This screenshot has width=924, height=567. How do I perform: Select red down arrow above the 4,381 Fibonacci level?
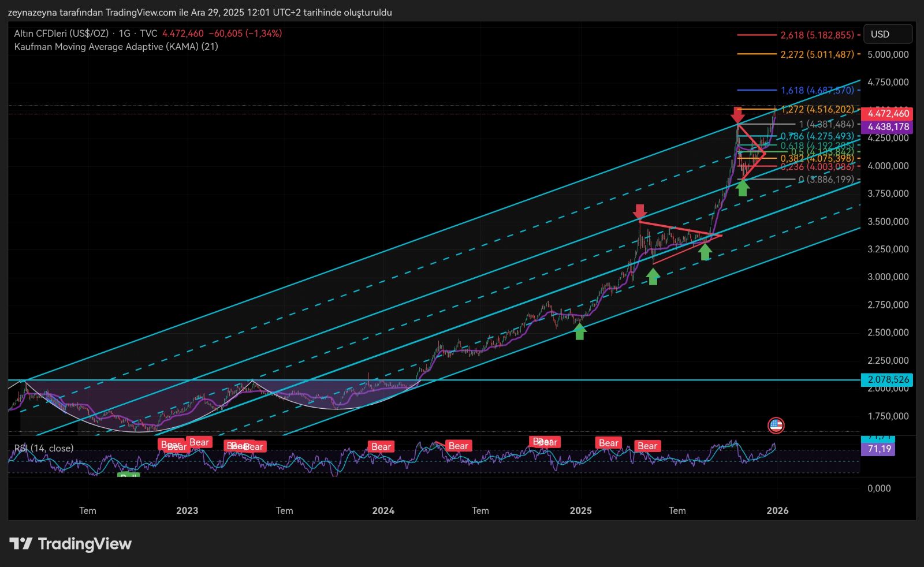(x=737, y=114)
